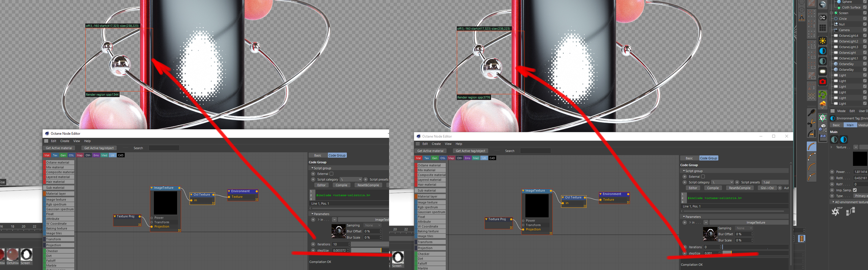The height and width of the screenshot is (270, 868).
Task: Click the orange flower icon in toolbar
Action: coord(822,104)
